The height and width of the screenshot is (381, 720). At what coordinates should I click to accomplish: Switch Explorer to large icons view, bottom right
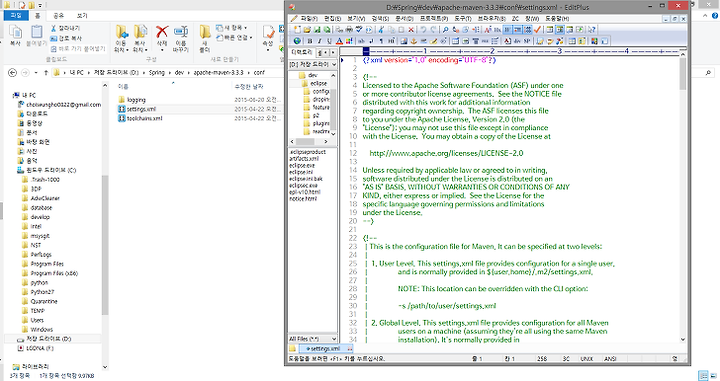pyautogui.click(x=714, y=375)
